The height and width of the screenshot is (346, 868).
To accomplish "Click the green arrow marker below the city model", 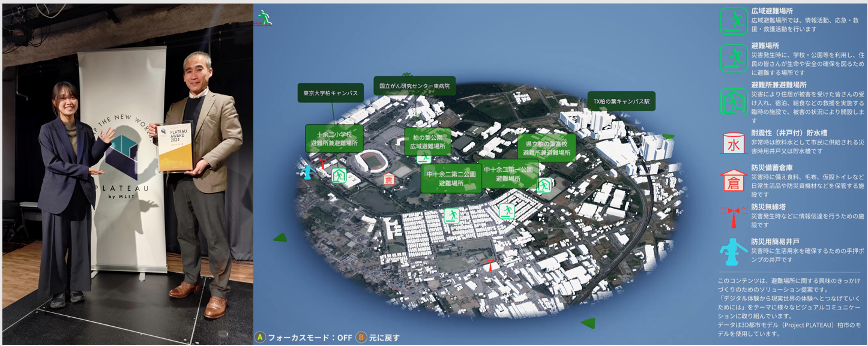I will [588, 323].
